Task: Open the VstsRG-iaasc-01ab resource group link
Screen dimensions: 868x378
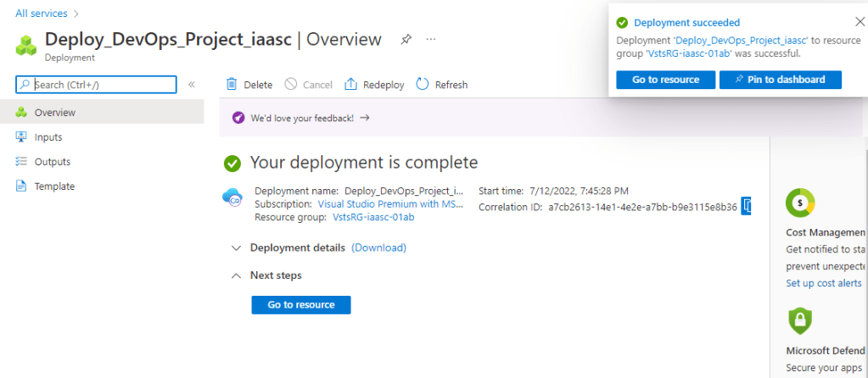Action: [373, 218]
